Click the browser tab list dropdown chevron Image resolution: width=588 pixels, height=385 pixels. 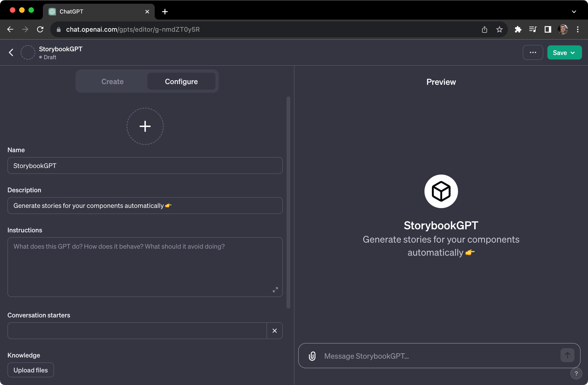pos(574,11)
